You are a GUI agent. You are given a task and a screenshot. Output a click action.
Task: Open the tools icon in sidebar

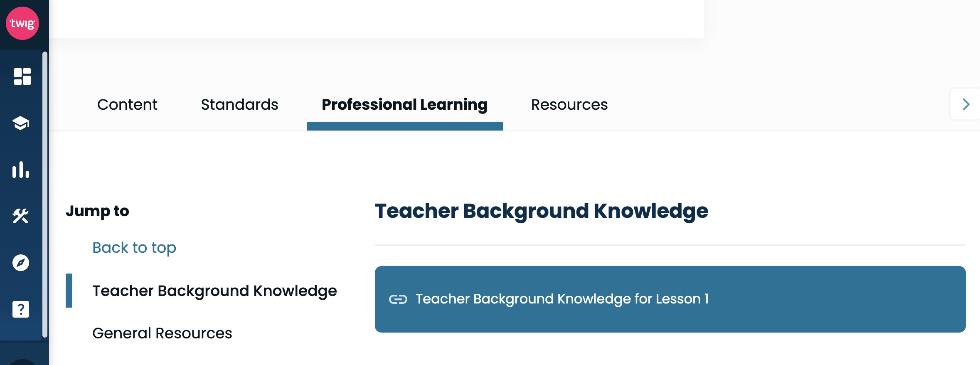(21, 216)
